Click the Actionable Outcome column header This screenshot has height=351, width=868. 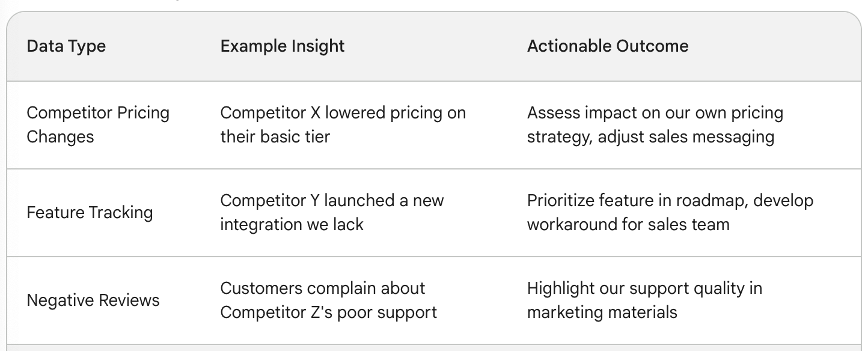(x=608, y=46)
